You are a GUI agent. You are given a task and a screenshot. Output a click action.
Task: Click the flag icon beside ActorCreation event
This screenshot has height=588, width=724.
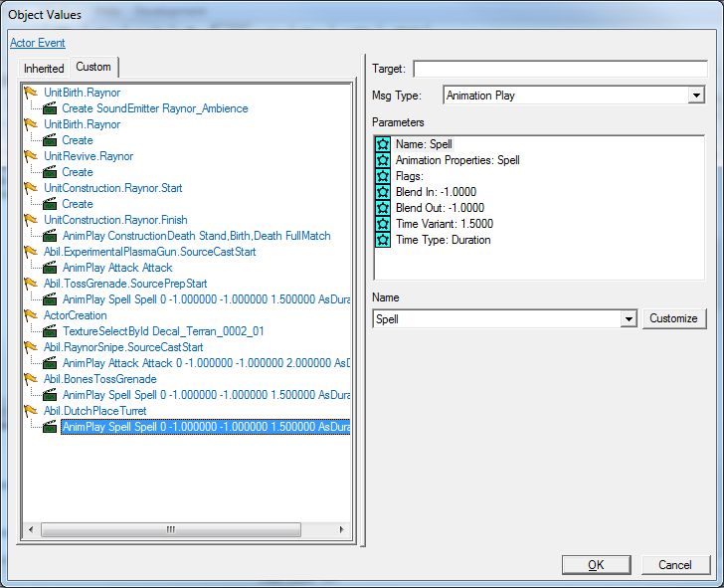31,314
